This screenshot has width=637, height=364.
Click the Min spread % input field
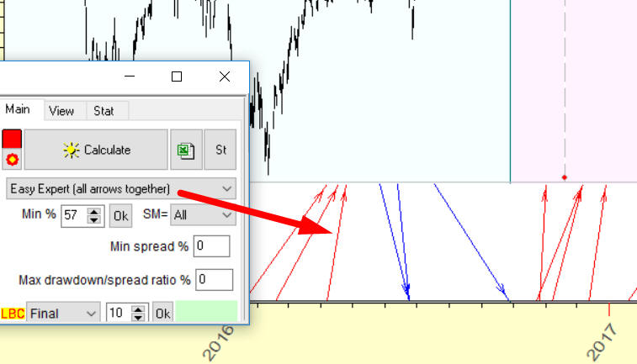coord(211,246)
